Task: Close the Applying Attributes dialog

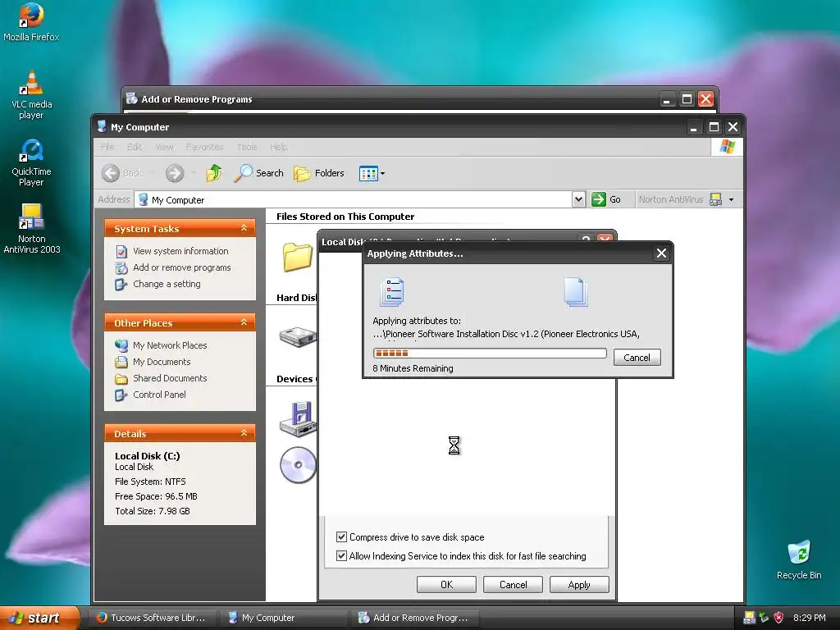Action: [662, 253]
